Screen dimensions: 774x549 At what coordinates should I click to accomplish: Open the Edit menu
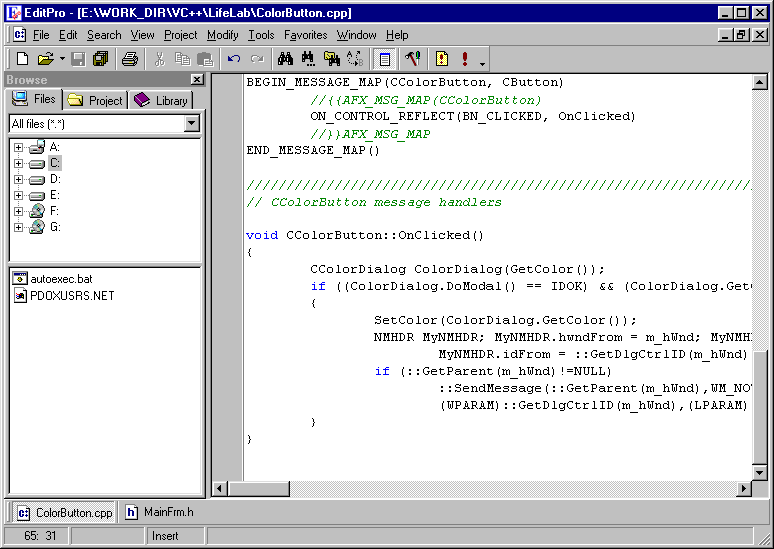point(68,35)
